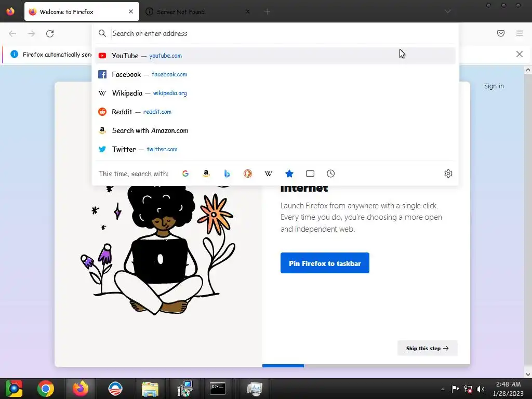This screenshot has height=399, width=532.
Task: Dismiss the Firefox data notification bar
Action: 520,54
